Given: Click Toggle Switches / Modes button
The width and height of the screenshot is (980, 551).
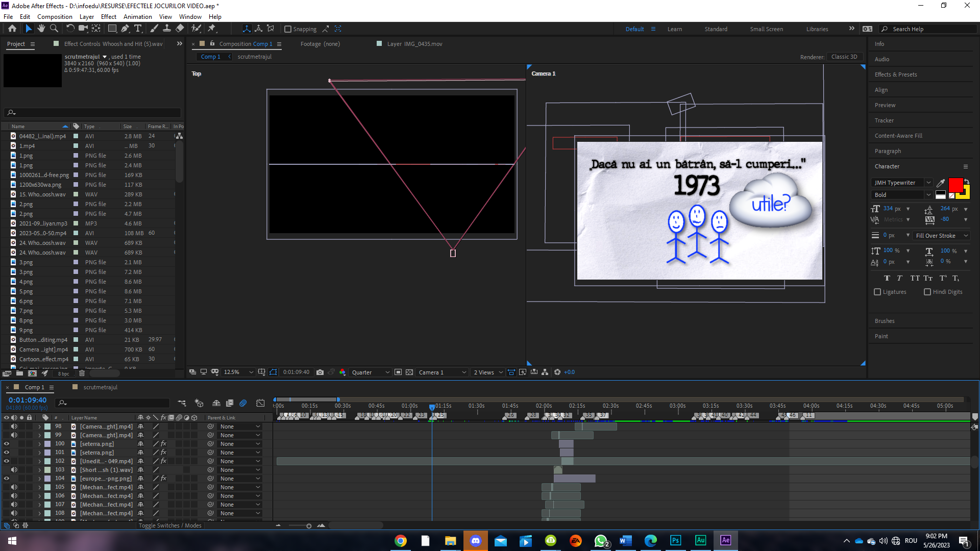Looking at the screenshot, I should [170, 525].
